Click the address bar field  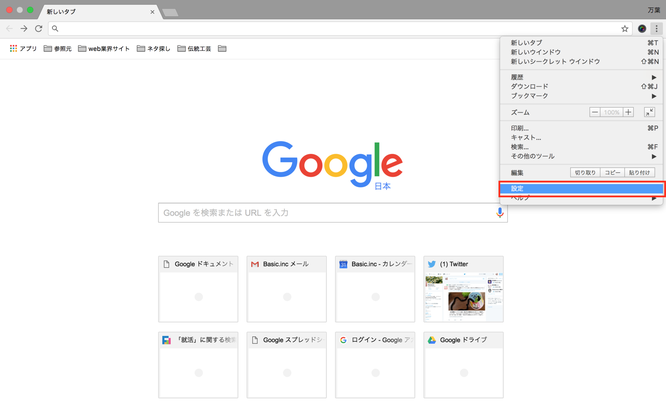tap(340, 28)
